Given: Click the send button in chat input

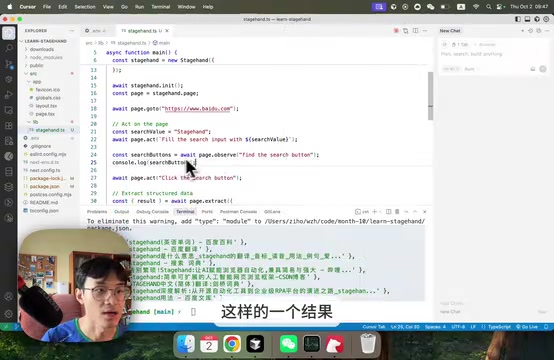Looking at the screenshot, I should pyautogui.click(x=543, y=69).
